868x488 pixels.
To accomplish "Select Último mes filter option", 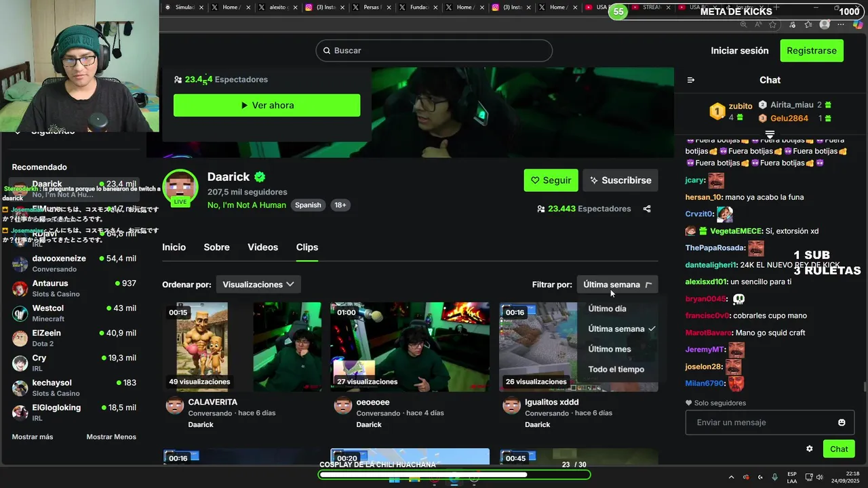I will [x=610, y=349].
